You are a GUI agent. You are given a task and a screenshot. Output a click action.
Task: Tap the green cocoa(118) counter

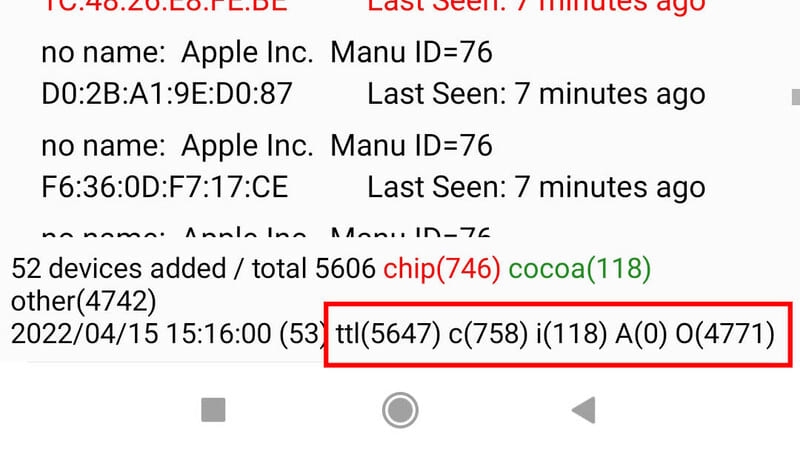(580, 269)
